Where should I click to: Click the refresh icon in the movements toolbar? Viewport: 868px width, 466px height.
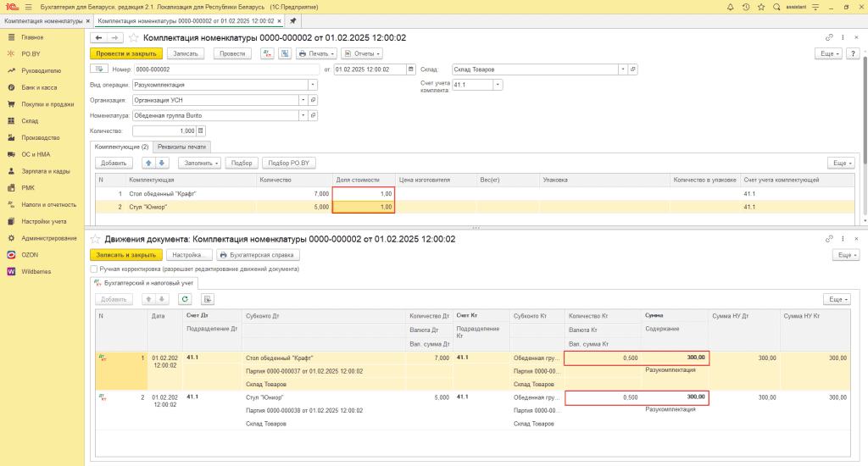pos(185,299)
